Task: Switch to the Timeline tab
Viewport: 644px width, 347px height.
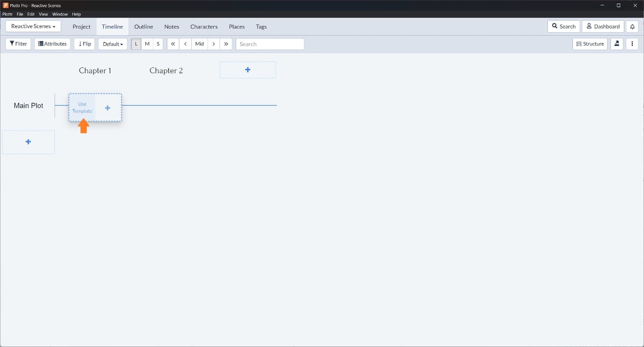Action: pos(112,27)
